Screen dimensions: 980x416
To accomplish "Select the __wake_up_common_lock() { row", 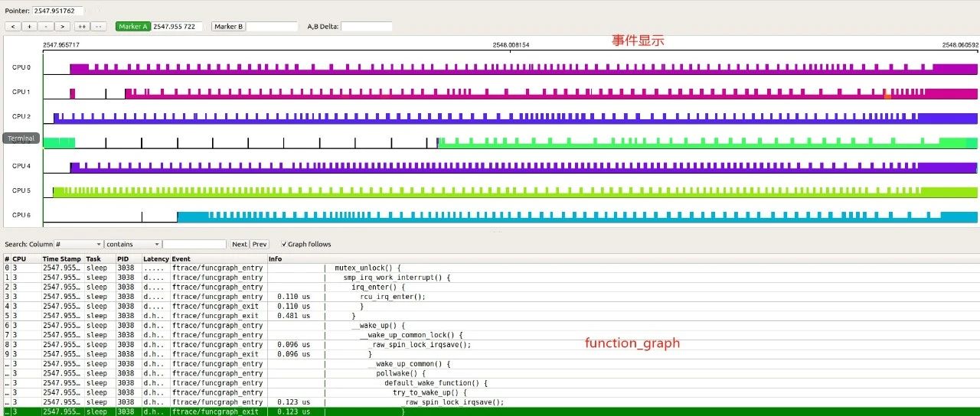I will [x=490, y=335].
